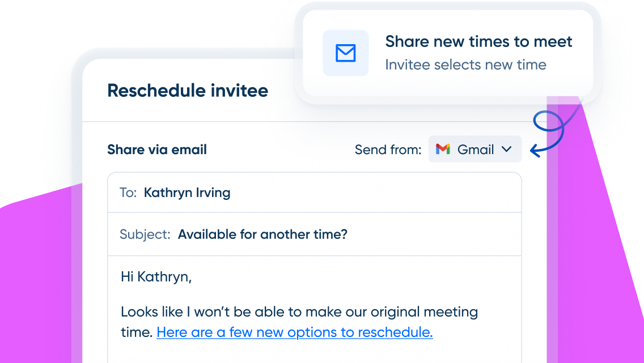Click the subject text Available for another time
The height and width of the screenshot is (363, 644).
(x=262, y=234)
